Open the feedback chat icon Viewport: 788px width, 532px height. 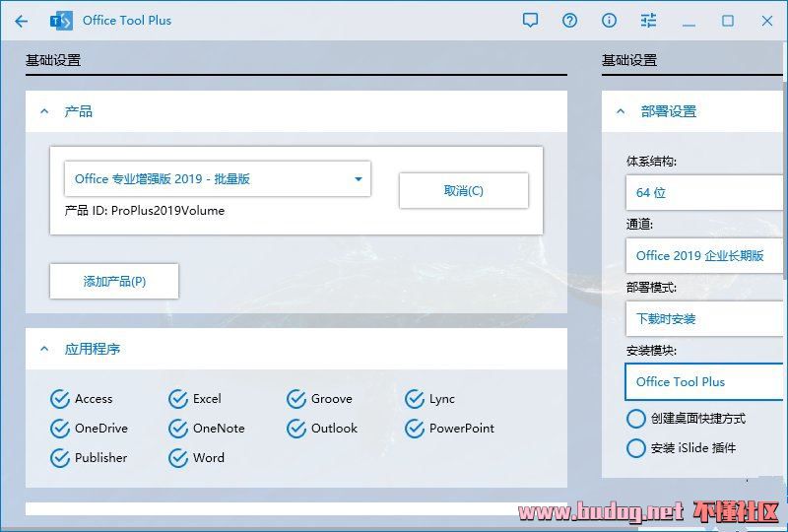click(x=530, y=21)
